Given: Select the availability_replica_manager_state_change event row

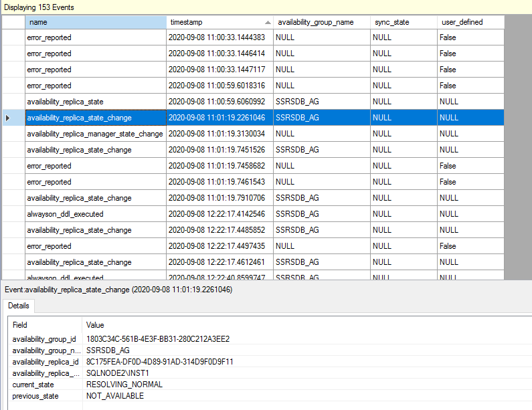Looking at the screenshot, I should (x=95, y=134).
